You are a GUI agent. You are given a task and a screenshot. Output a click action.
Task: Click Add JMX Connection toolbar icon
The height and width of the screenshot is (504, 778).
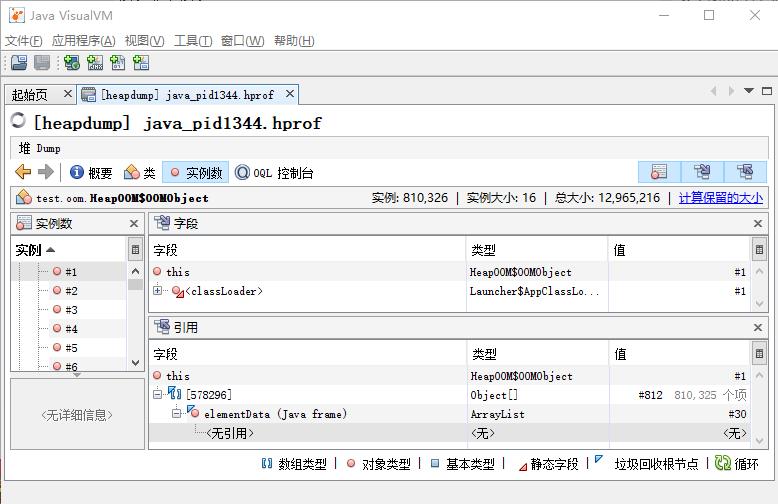point(95,63)
